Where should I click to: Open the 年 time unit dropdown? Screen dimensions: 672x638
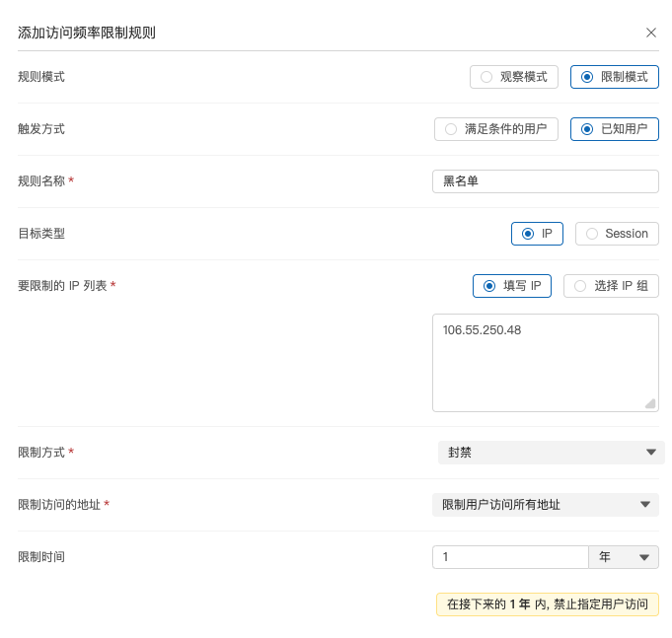tap(624, 557)
